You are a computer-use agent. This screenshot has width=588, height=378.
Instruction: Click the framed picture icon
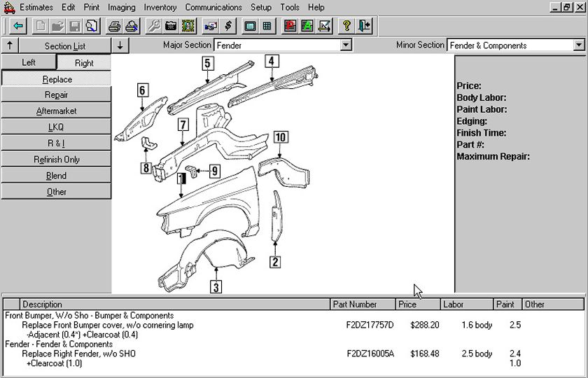click(x=188, y=26)
